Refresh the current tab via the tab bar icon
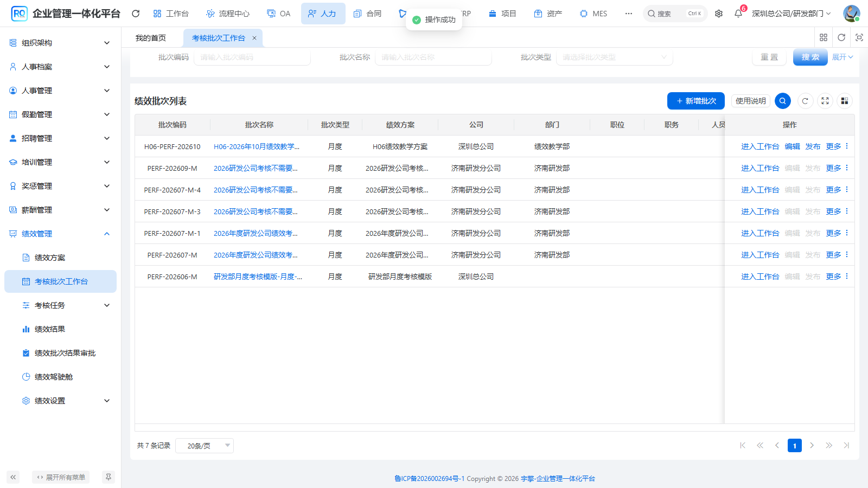Image resolution: width=868 pixels, height=488 pixels. tap(841, 37)
